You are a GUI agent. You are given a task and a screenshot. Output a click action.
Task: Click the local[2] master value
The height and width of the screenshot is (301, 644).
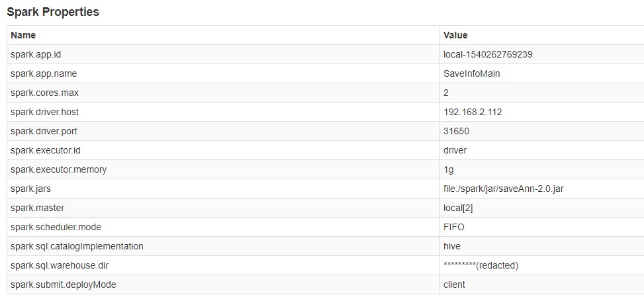pos(458,208)
